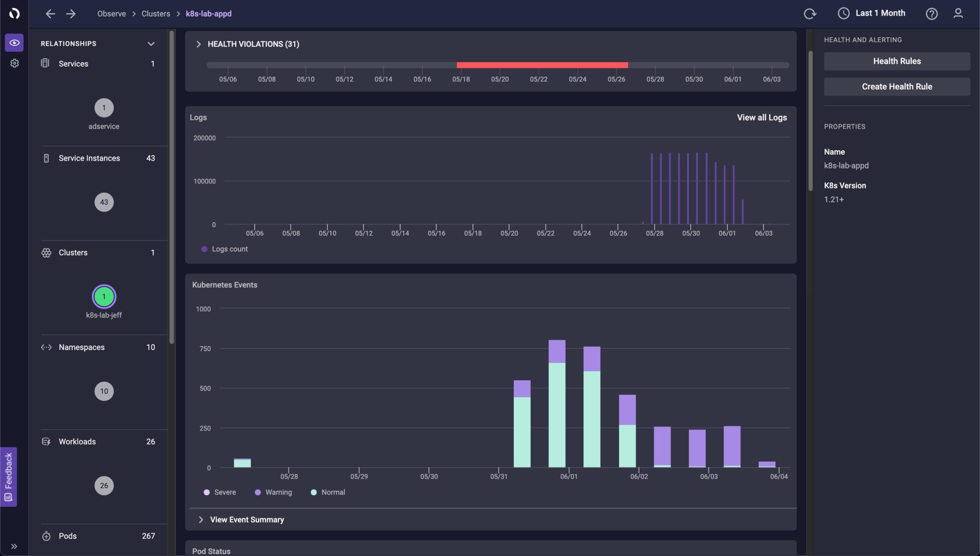This screenshot has width=980, height=556.
Task: Open View all Logs
Action: click(761, 117)
